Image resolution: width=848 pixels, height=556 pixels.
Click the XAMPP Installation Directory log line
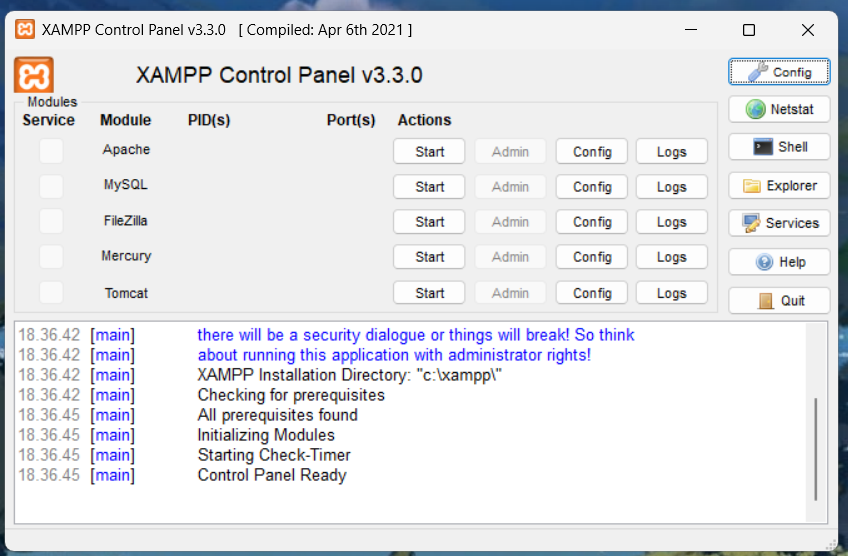tap(349, 375)
